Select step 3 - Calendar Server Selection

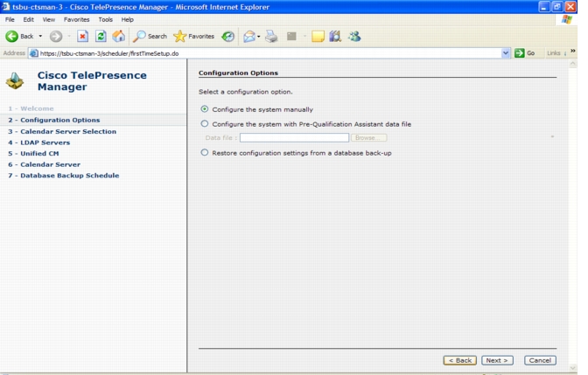tap(62, 131)
